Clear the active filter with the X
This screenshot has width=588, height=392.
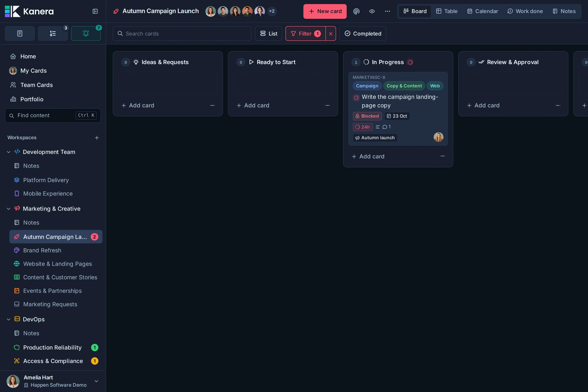coord(331,33)
